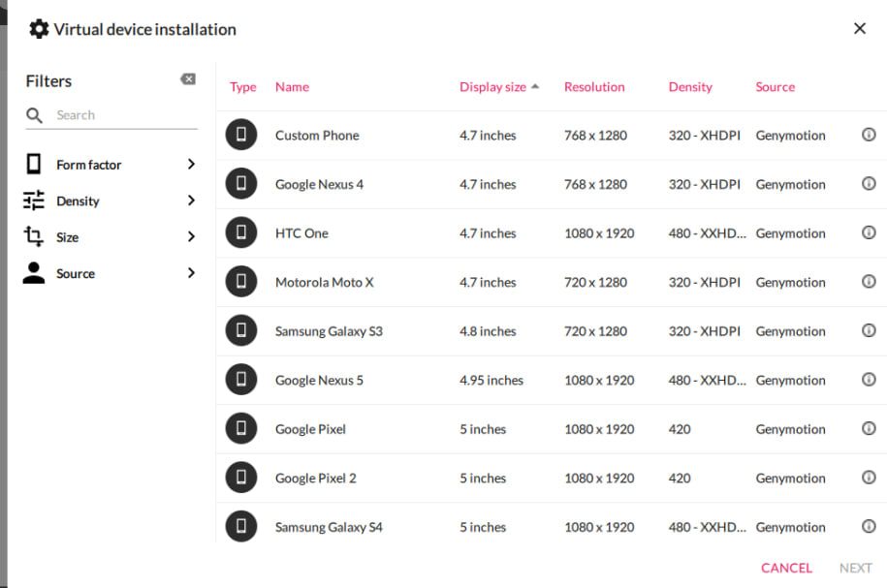Screen dimensions: 887x588
Task: Click the filter Search field
Action: [124, 115]
